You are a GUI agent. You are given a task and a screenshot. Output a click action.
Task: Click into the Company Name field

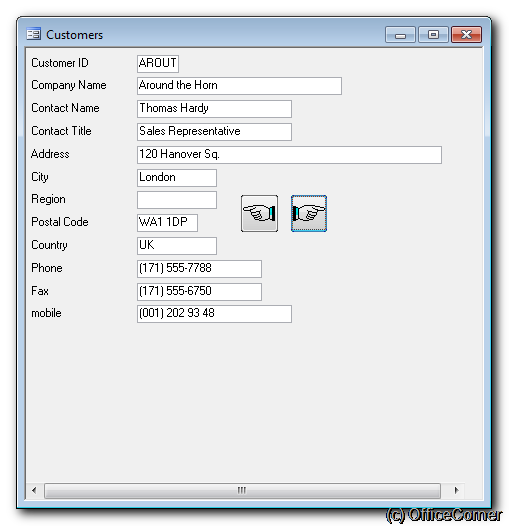[239, 86]
